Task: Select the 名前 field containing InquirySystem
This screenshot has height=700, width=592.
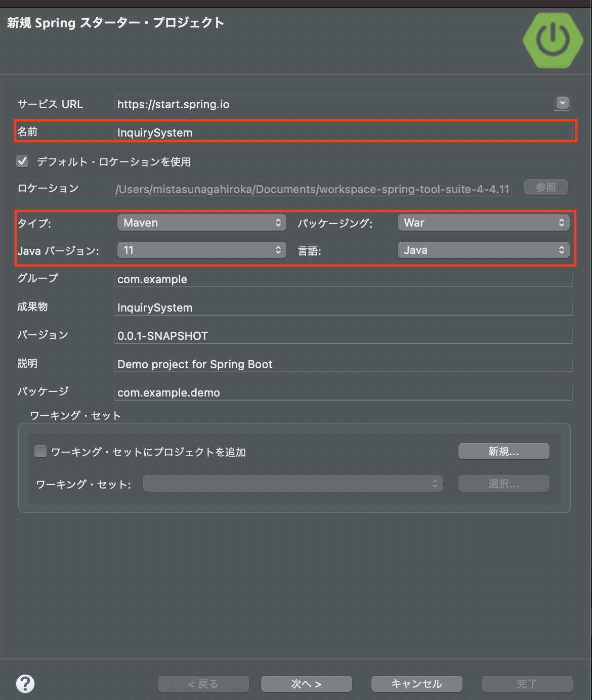Action: [304, 132]
